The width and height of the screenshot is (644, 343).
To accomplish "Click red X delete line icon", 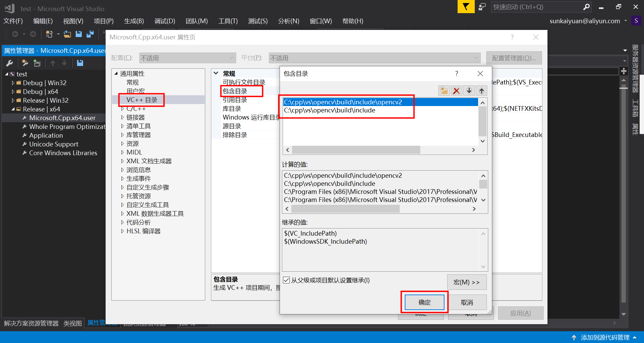I will [x=457, y=91].
